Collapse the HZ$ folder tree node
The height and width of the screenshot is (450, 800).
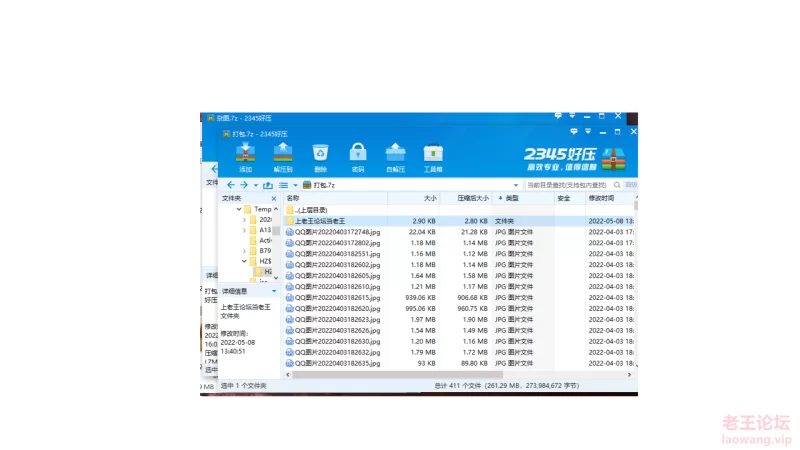point(244,261)
